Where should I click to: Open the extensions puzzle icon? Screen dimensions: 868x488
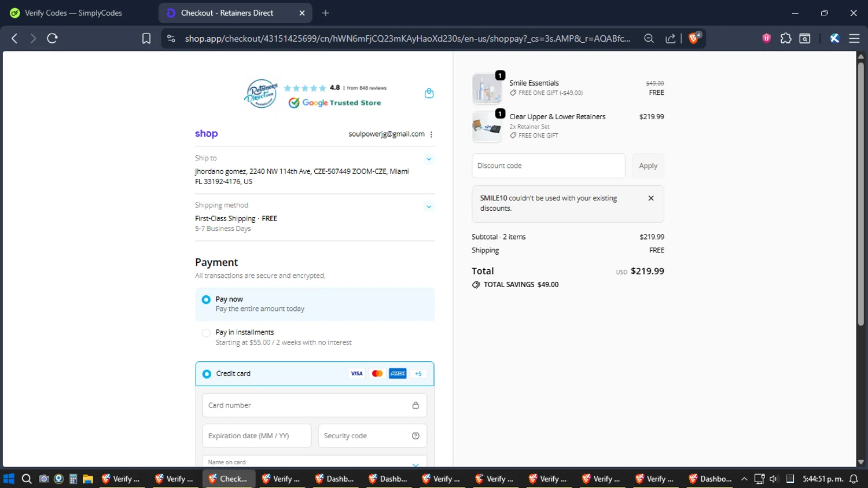pyautogui.click(x=786, y=38)
